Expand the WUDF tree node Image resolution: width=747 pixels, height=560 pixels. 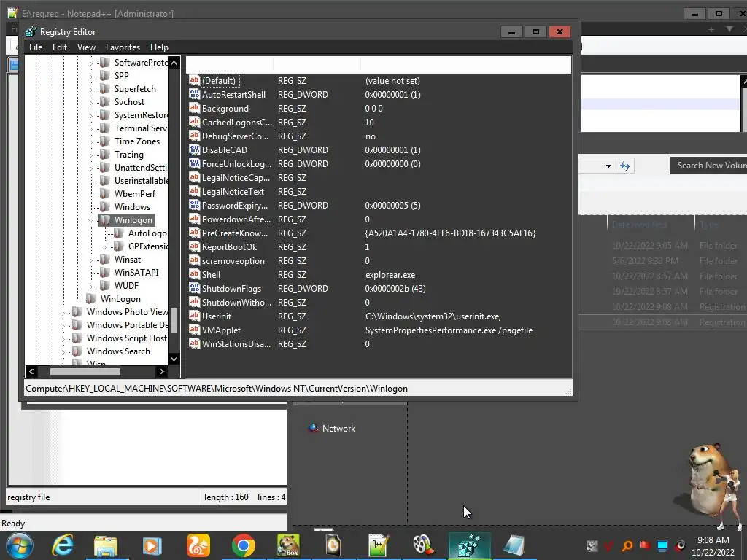(x=91, y=286)
